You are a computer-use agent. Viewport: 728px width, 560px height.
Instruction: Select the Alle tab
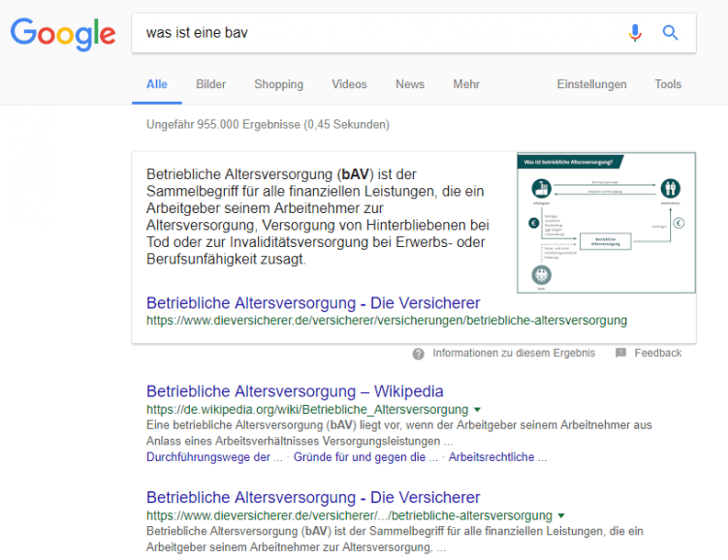(x=157, y=84)
